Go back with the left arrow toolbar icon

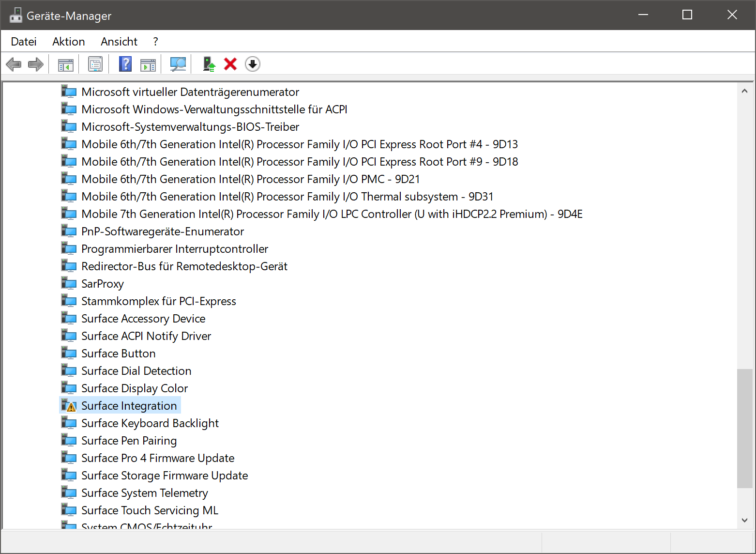[x=14, y=64]
